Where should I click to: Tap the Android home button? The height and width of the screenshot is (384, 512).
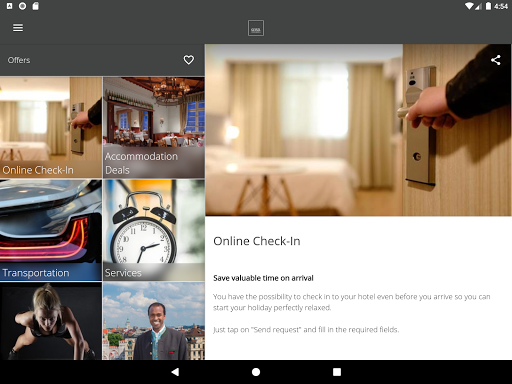[256, 372]
